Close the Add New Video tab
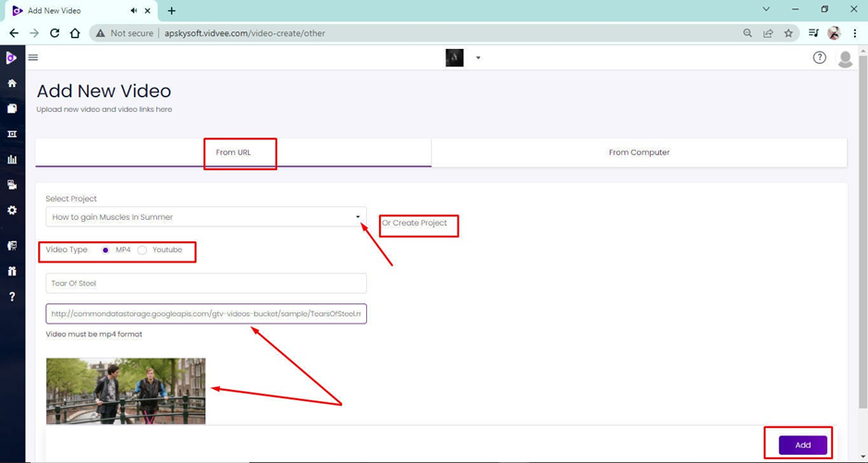868x463 pixels. [148, 10]
